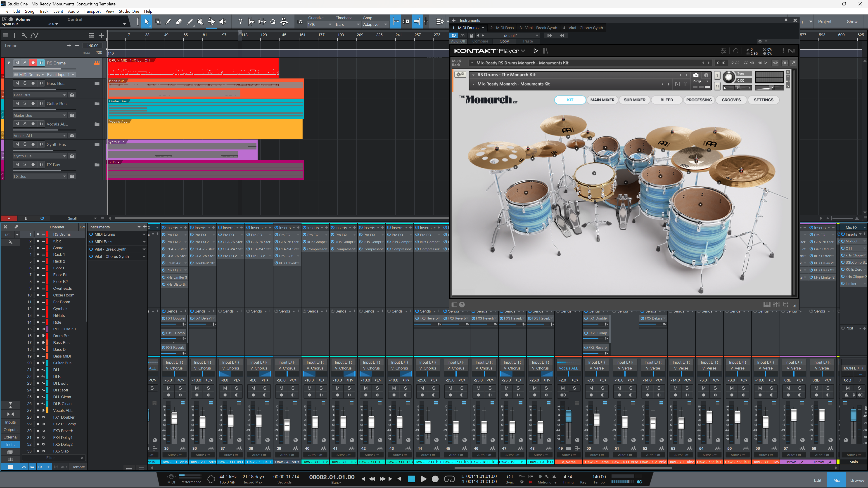868x488 pixels.
Task: Adjust the Kontakt Tune knob
Action: pos(728,77)
